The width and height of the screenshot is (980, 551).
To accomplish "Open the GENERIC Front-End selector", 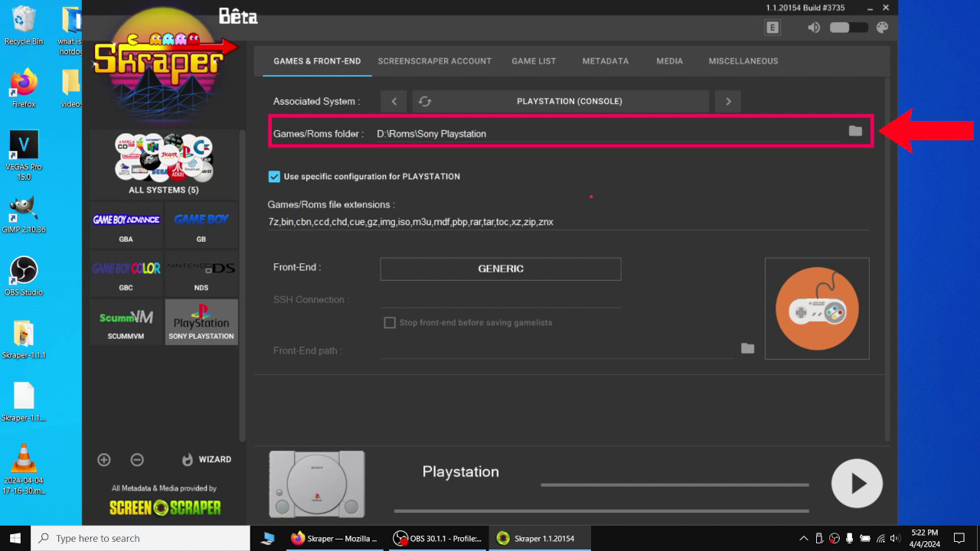I will 500,269.
